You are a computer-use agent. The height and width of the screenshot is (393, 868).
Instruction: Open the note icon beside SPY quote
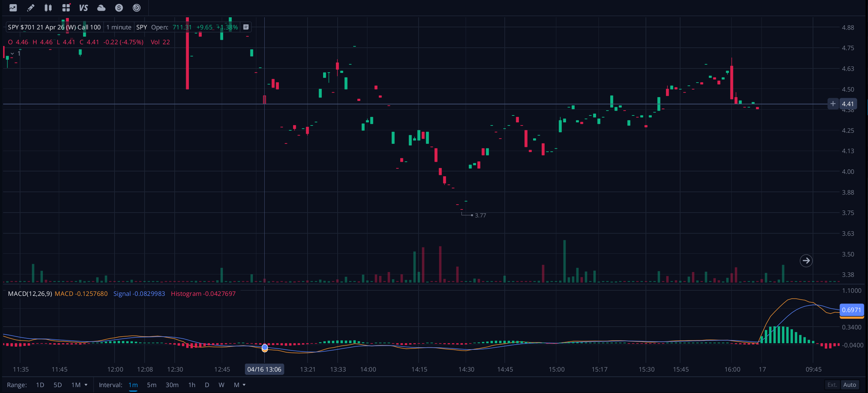coord(246,27)
